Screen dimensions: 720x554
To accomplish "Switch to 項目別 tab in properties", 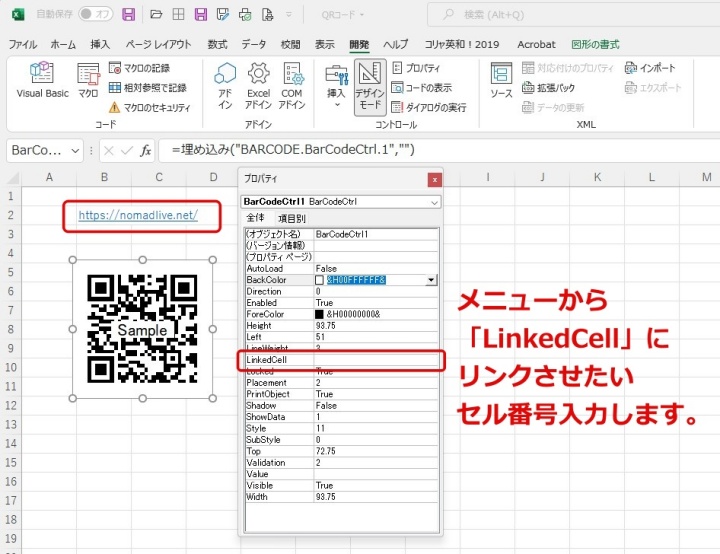I will tap(292, 219).
